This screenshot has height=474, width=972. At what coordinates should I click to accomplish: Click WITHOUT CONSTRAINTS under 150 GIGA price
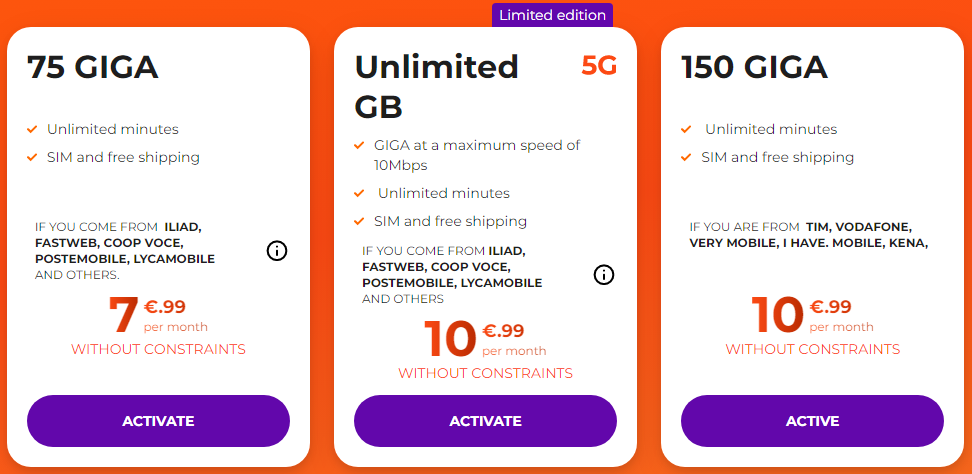point(812,349)
